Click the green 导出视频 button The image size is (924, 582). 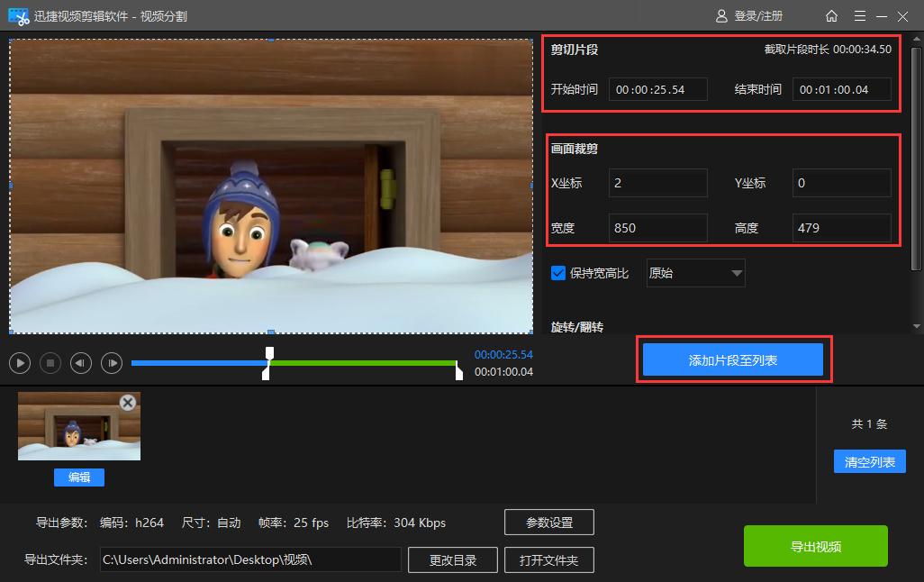815,545
